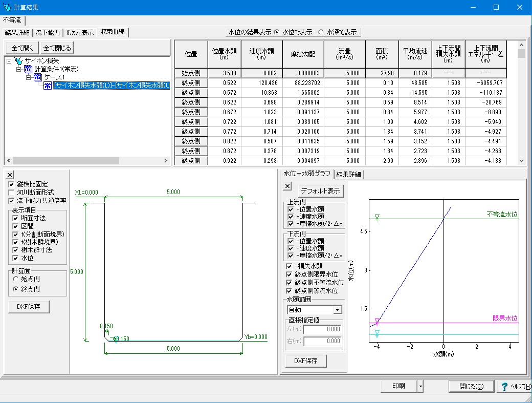The width and height of the screenshot is (532, 403).
Task: Click the selected サイホン損失水頭 item icon
Action: tap(48, 86)
